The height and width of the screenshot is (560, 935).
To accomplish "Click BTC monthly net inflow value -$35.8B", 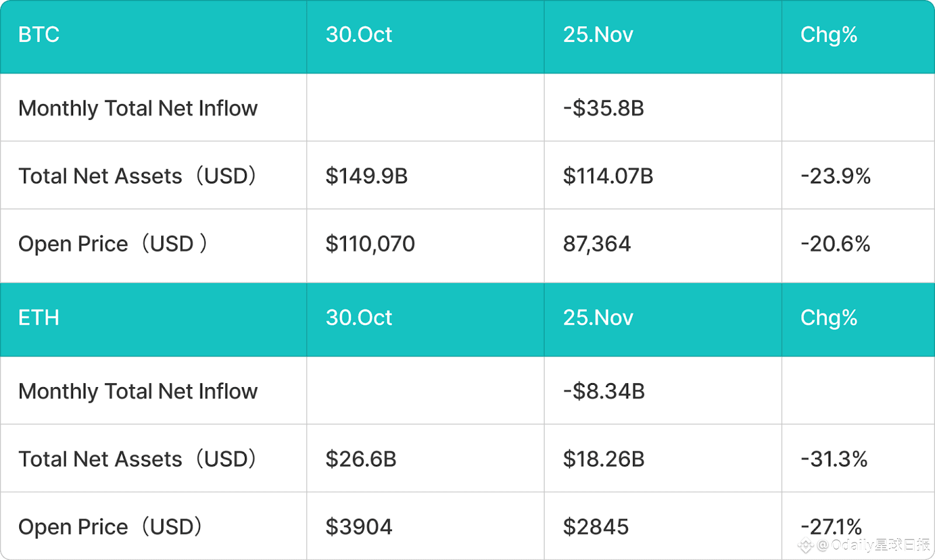I will coord(603,109).
